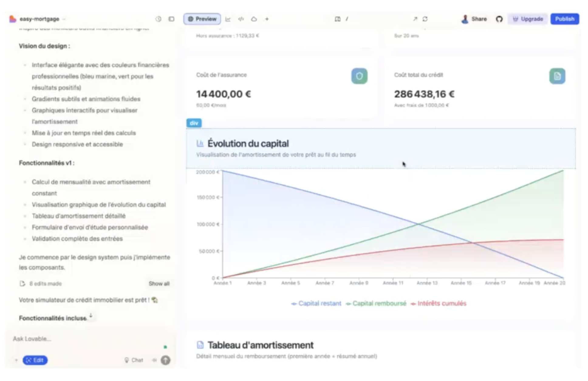Open the cloud backend icon
The height and width of the screenshot is (381, 588).
tap(254, 19)
